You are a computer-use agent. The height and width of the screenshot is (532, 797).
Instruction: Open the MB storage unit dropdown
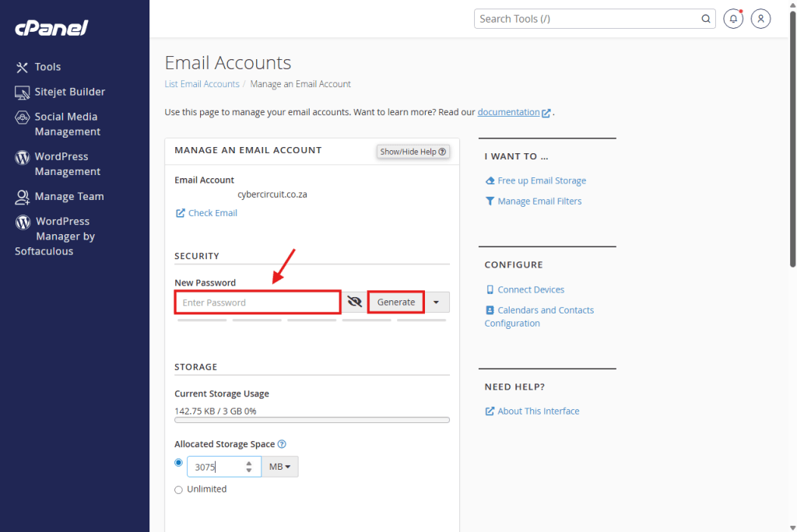tap(279, 467)
